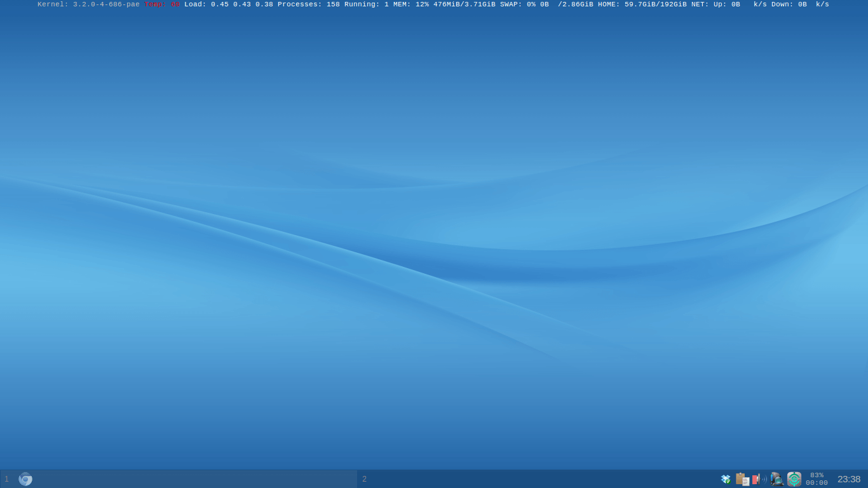This screenshot has width=868, height=488.
Task: Switch to workspace 2
Action: pyautogui.click(x=364, y=478)
